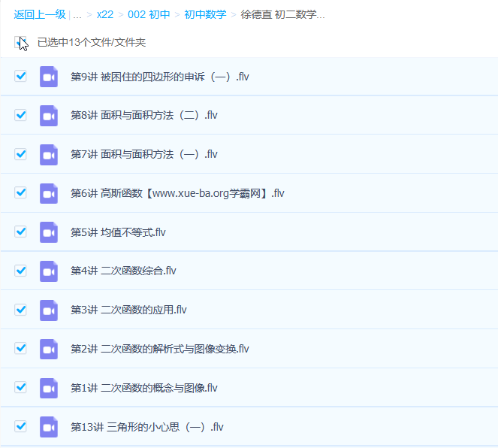Open file 第7讲 面积与面积方法（一）.flv
Image resolution: width=498 pixels, height=448 pixels.
click(x=143, y=154)
